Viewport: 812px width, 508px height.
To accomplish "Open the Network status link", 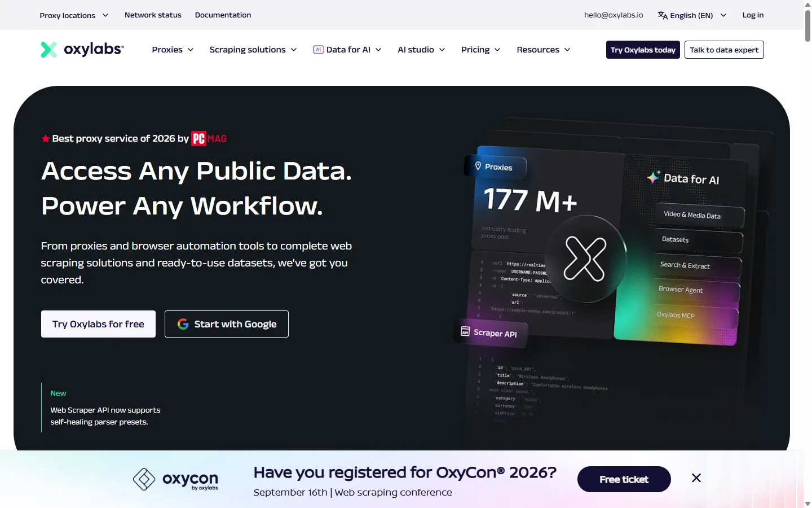I will [x=153, y=15].
